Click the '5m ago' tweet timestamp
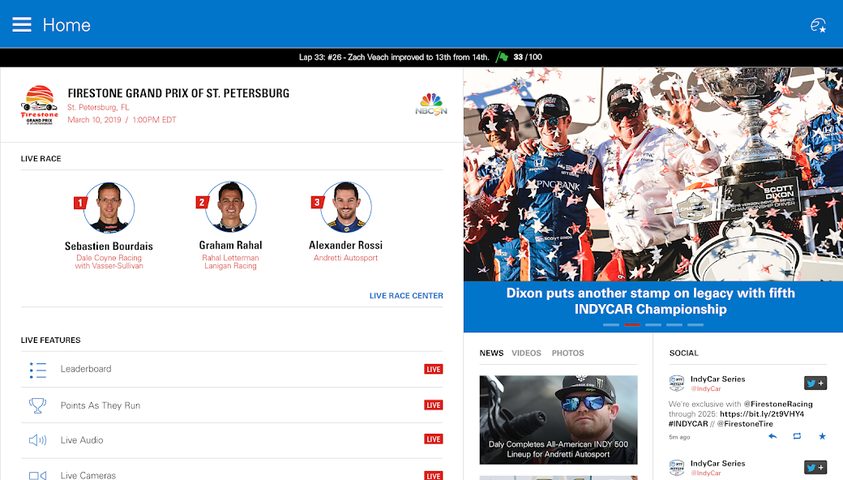 [x=680, y=438]
